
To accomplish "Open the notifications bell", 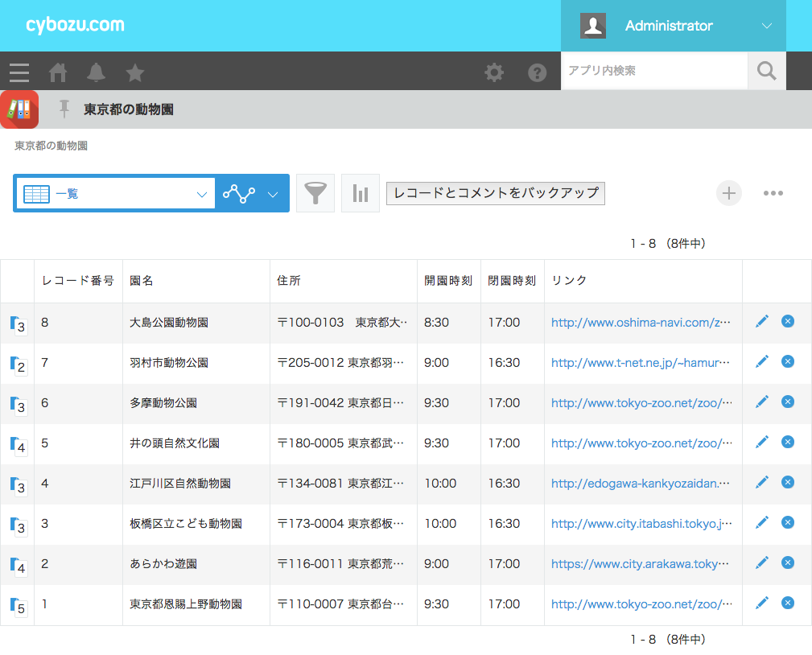I will (x=96, y=72).
